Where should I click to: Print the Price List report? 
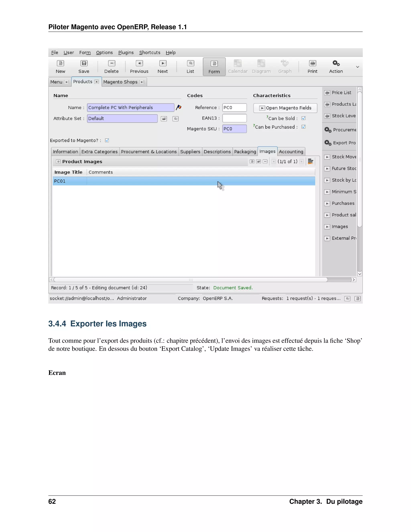click(x=338, y=93)
